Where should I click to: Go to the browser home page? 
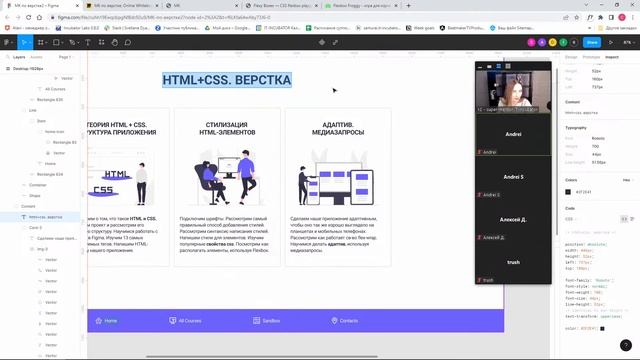pyautogui.click(x=39, y=18)
